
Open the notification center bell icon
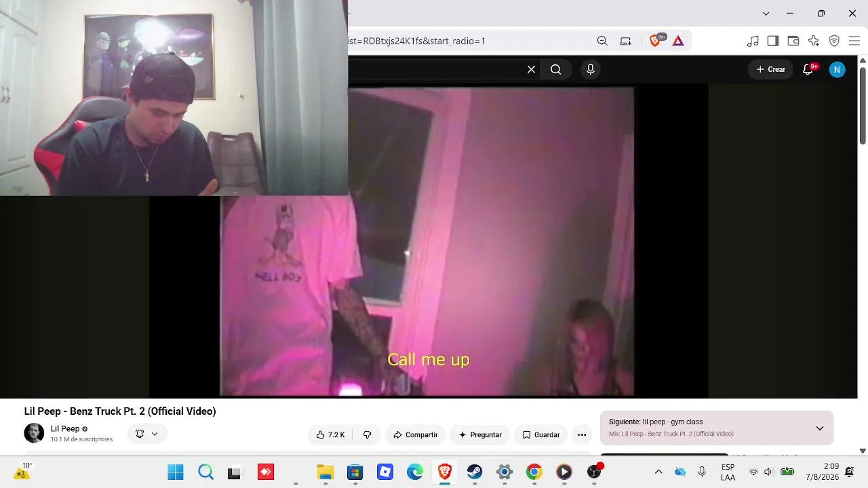pos(850,472)
